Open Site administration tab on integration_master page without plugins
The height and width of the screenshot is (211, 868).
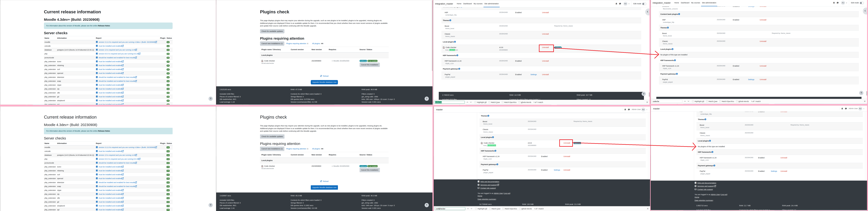click(709, 3)
